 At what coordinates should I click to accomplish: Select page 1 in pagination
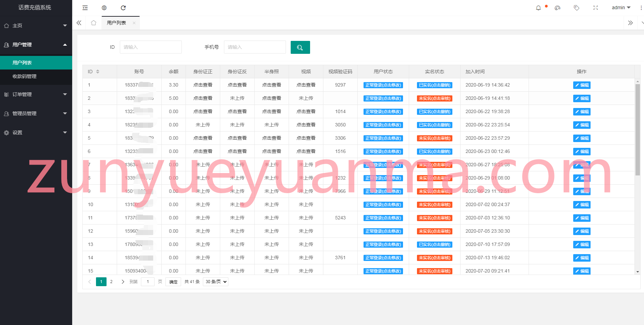(101, 282)
